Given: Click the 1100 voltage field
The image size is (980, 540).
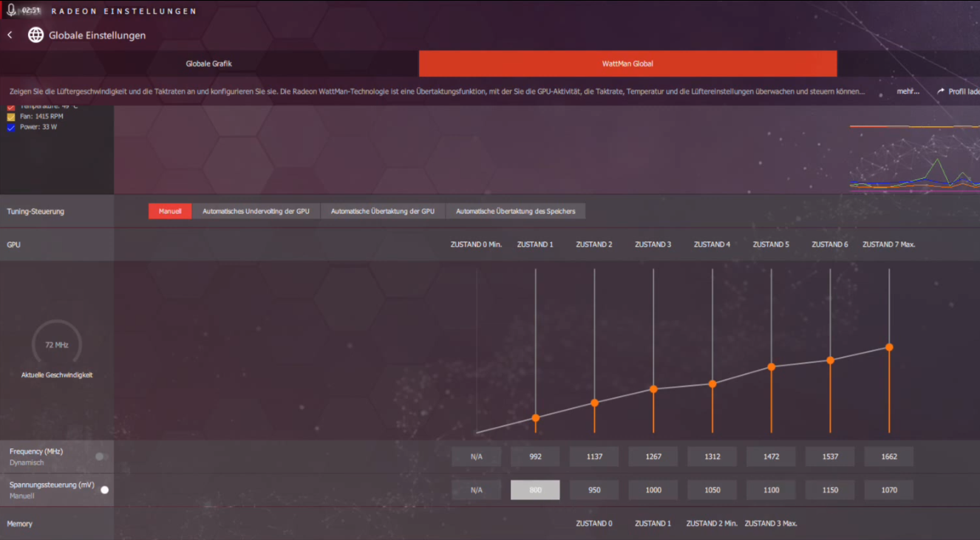Looking at the screenshot, I should click(771, 490).
